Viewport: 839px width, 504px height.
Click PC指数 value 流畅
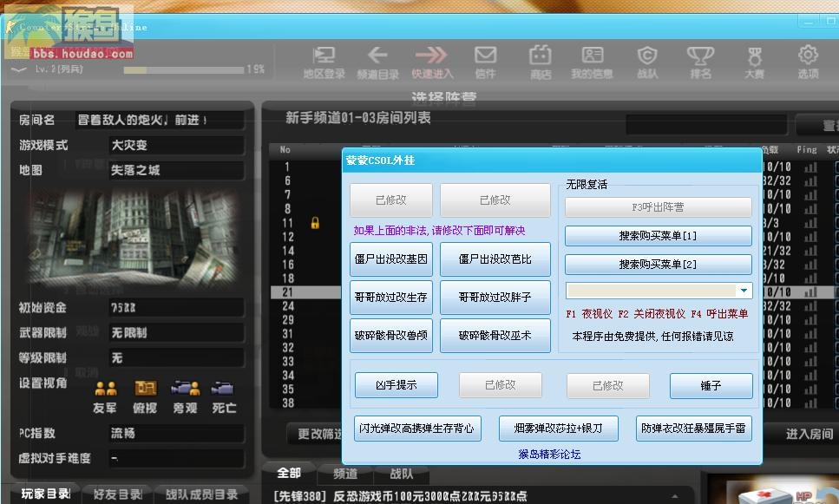point(177,433)
